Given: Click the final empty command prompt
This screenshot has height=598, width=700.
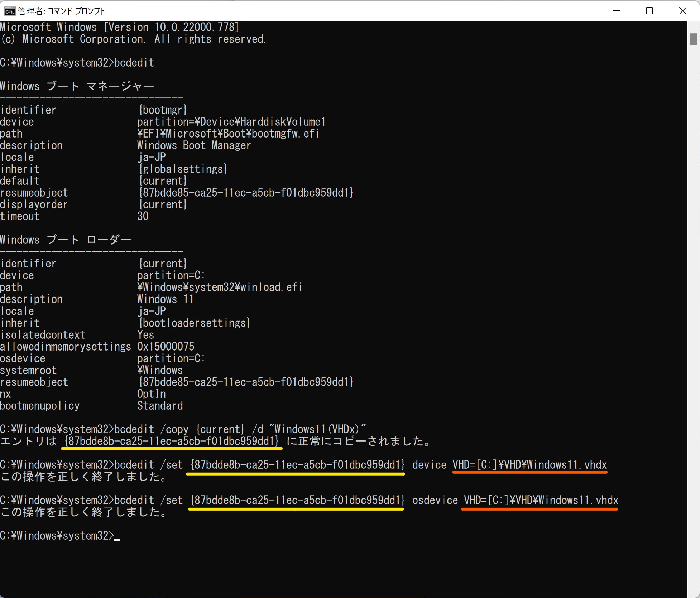Looking at the screenshot, I should pos(60,536).
